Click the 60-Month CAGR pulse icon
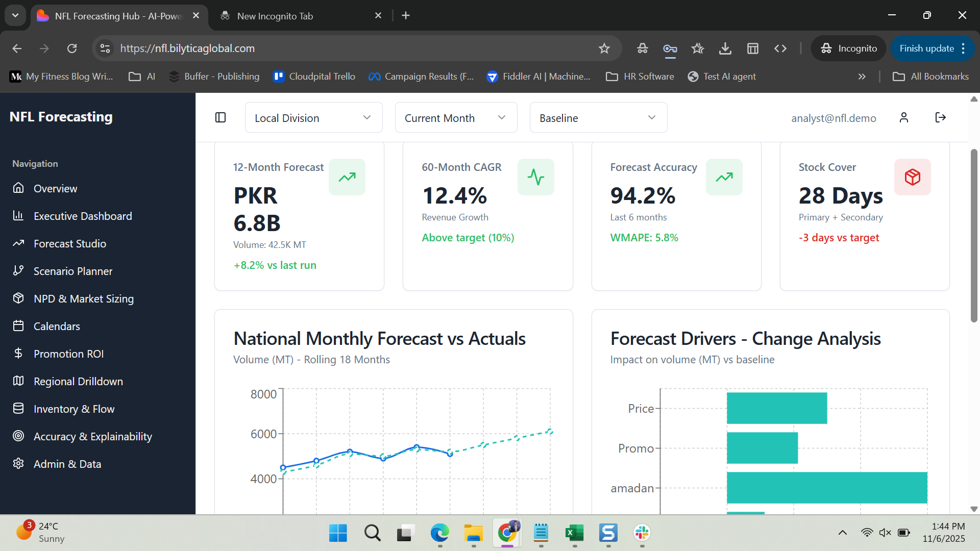Viewport: 980px width, 551px height. pyautogui.click(x=535, y=177)
